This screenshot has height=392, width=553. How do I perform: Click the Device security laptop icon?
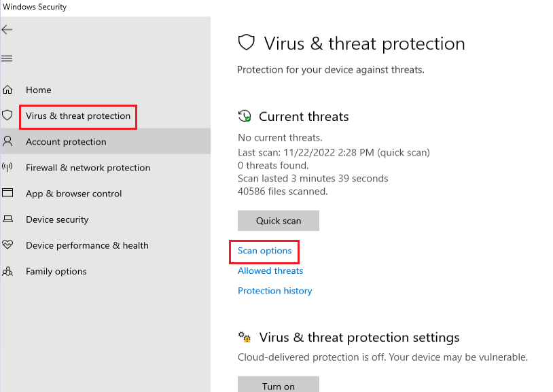pos(7,219)
